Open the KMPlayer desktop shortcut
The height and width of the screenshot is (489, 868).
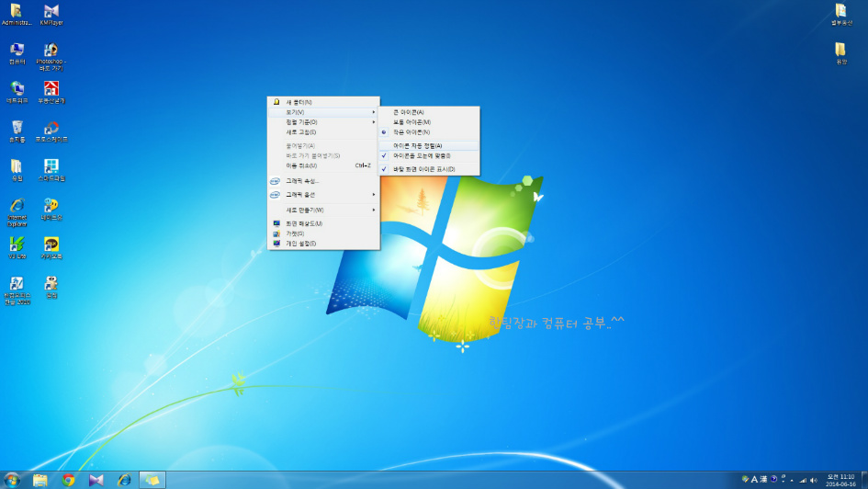coord(51,12)
